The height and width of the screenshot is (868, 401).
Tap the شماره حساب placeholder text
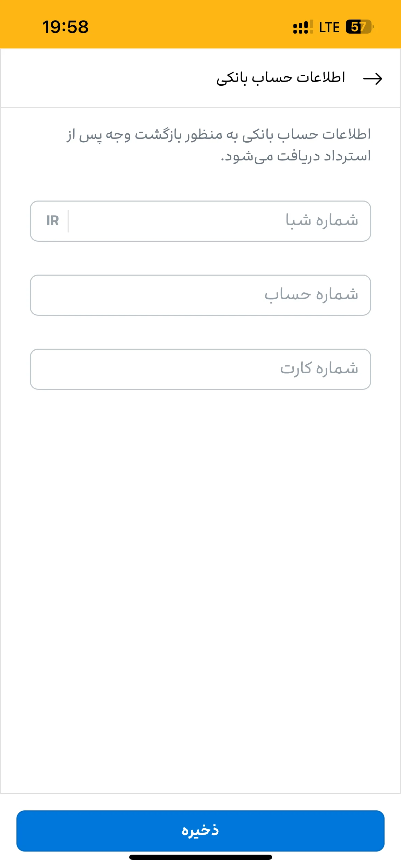pos(311,294)
